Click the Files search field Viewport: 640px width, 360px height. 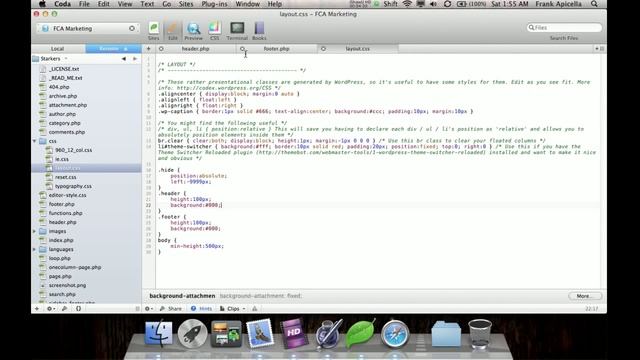point(564,27)
